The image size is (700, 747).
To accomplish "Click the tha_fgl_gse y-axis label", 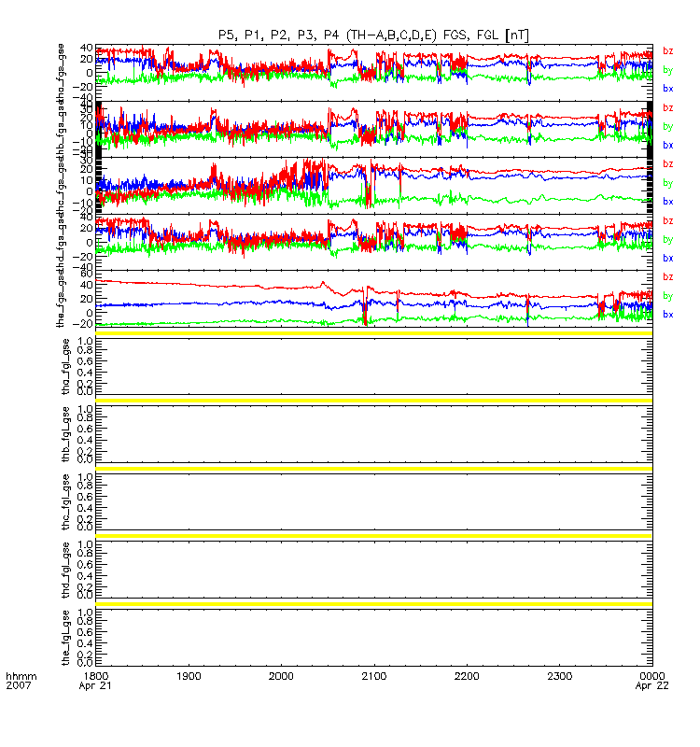I will (x=65, y=366).
